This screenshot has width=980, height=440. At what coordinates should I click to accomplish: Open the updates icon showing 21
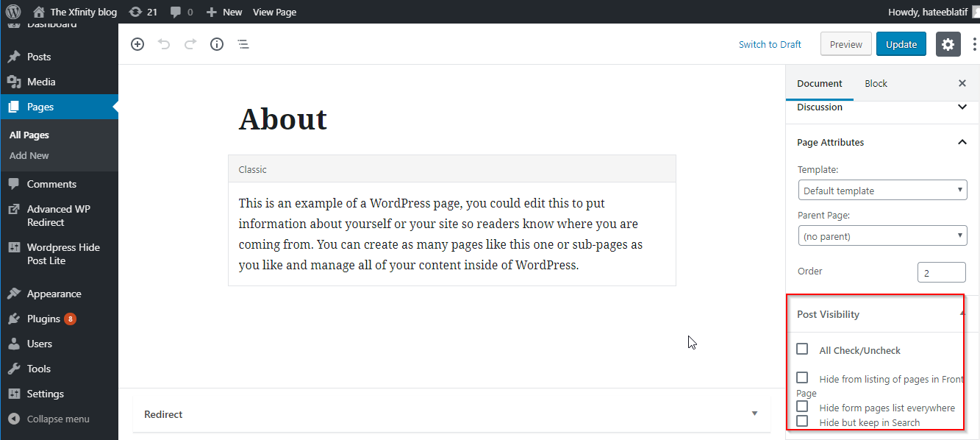coord(135,12)
